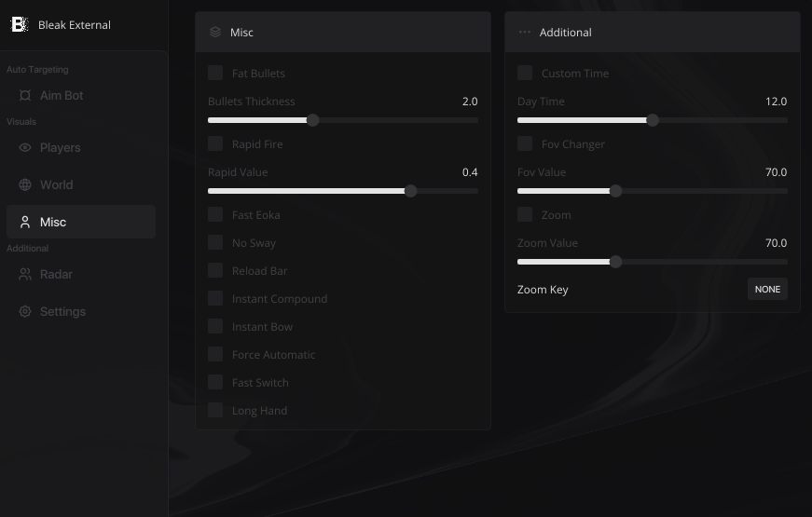
Task: Click the layers icon in Misc panel header
Action: (x=215, y=33)
